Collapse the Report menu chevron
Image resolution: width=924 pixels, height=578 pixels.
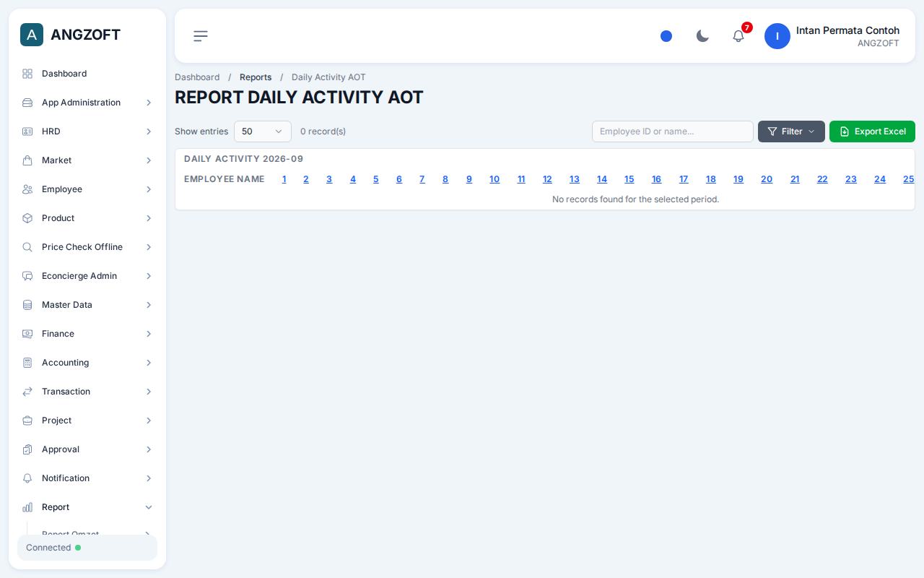(149, 507)
